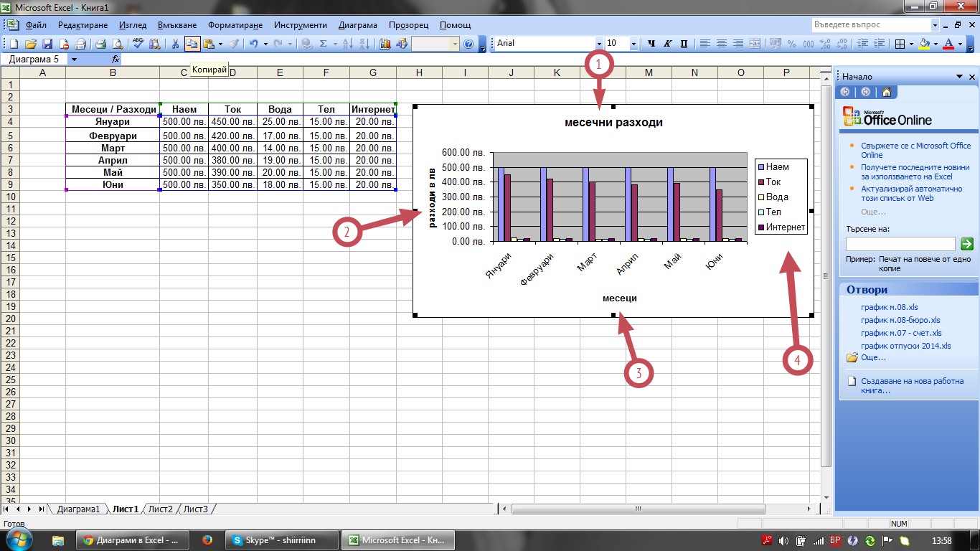Select cell Януари in the table
Image resolution: width=980 pixels, height=551 pixels.
pyautogui.click(x=113, y=122)
